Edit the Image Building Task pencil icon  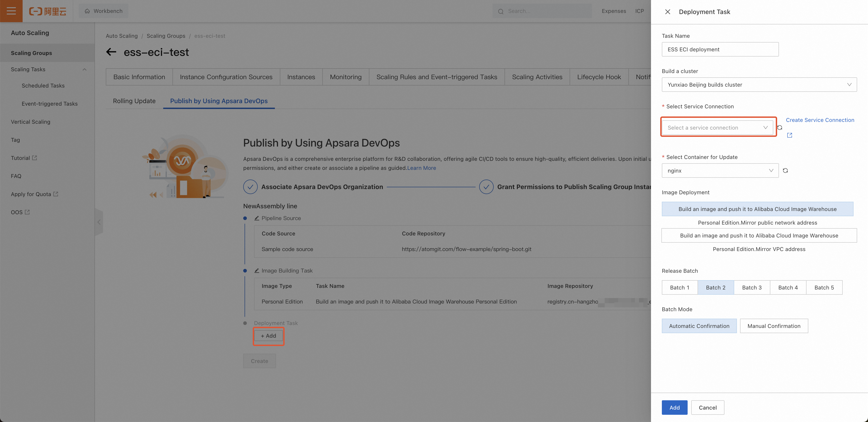[257, 271]
